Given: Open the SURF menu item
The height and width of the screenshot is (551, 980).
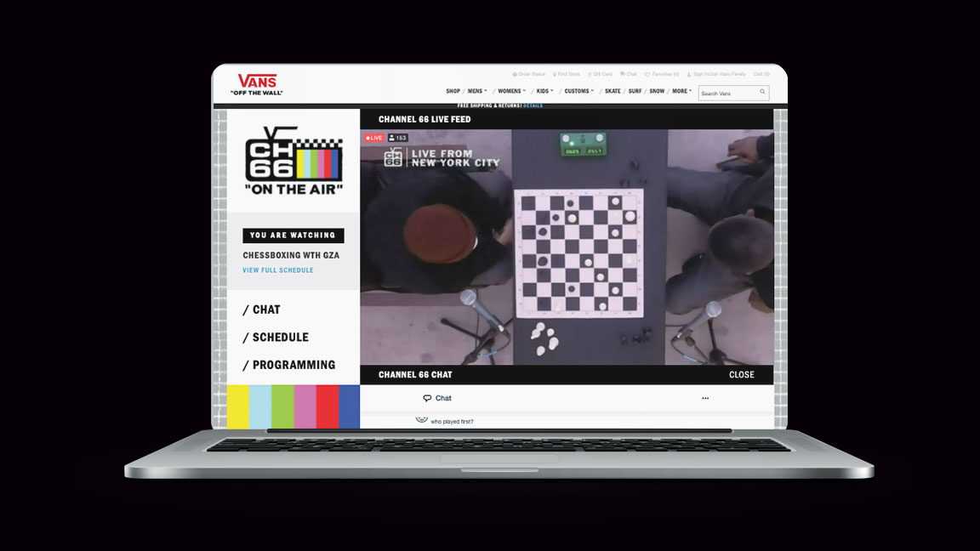Looking at the screenshot, I should [x=635, y=91].
